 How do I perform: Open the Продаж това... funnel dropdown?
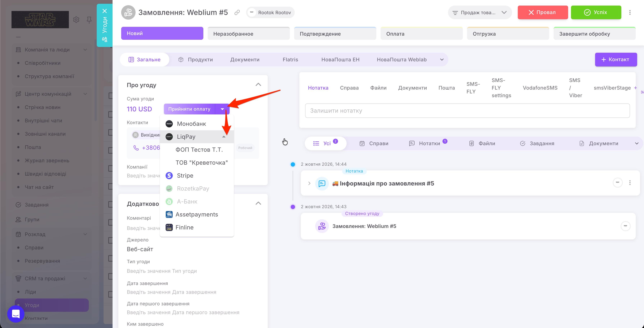point(480,13)
